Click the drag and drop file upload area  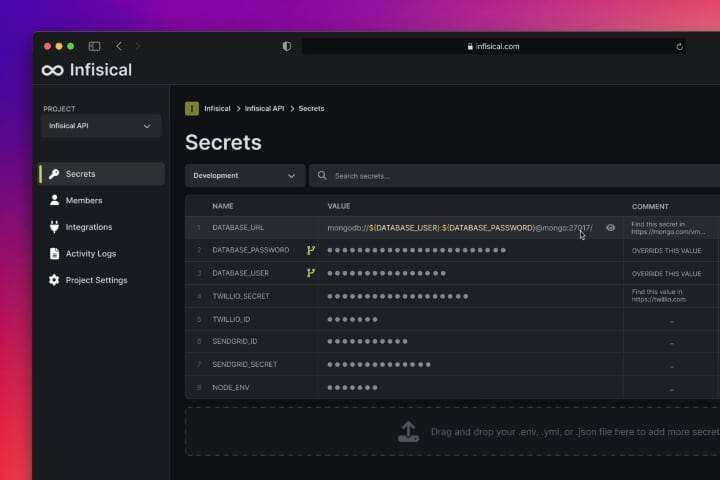tap(452, 431)
